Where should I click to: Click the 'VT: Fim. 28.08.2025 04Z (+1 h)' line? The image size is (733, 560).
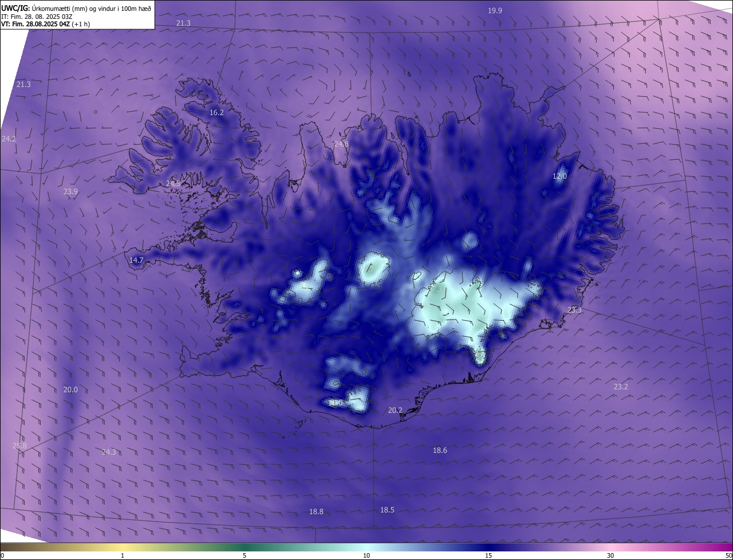pos(45,24)
